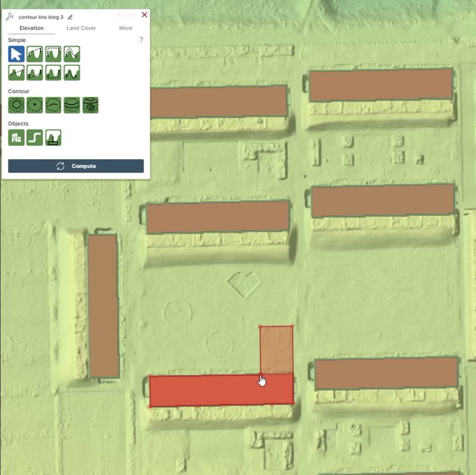This screenshot has width=476, height=475.
Task: Choose the Contour polygon-inside-dotted-circle tool
Action: pos(16,105)
